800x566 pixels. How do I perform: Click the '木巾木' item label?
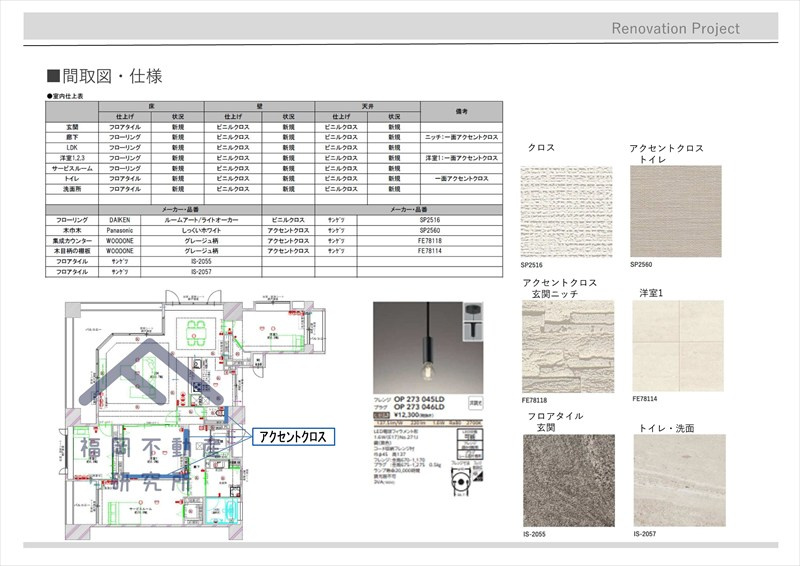click(x=72, y=230)
